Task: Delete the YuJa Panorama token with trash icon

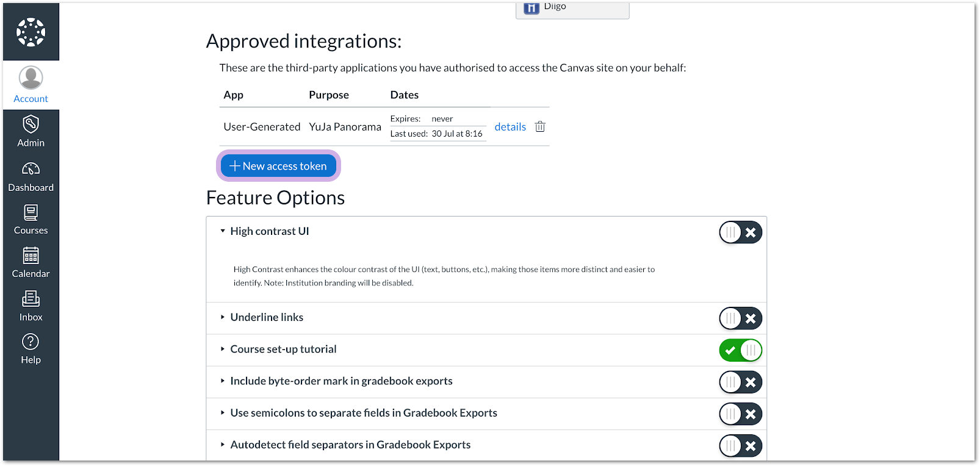Action: point(540,127)
